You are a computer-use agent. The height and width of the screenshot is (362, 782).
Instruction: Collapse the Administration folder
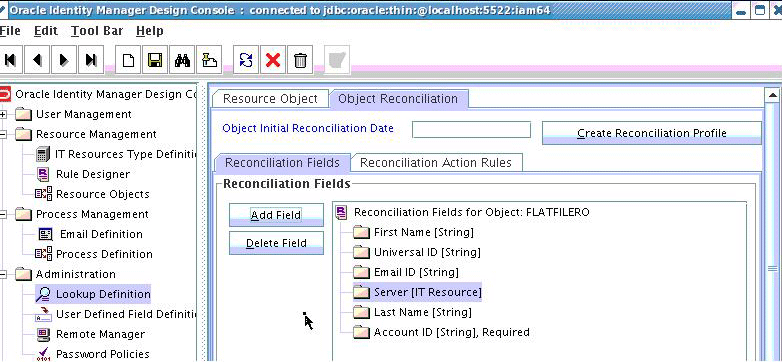click(3, 274)
